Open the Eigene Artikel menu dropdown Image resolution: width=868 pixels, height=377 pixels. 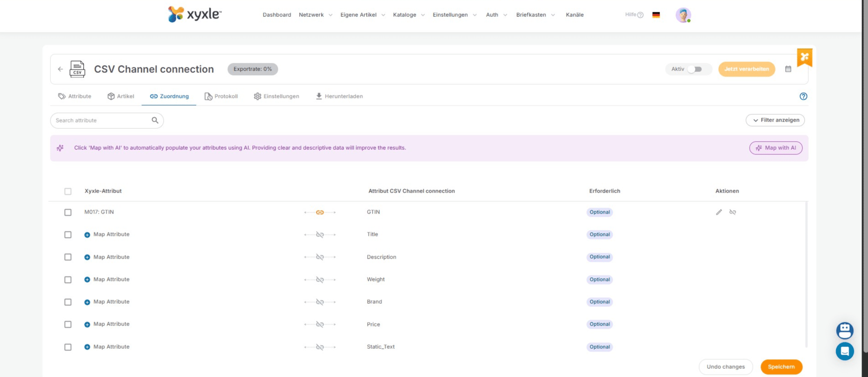[362, 15]
